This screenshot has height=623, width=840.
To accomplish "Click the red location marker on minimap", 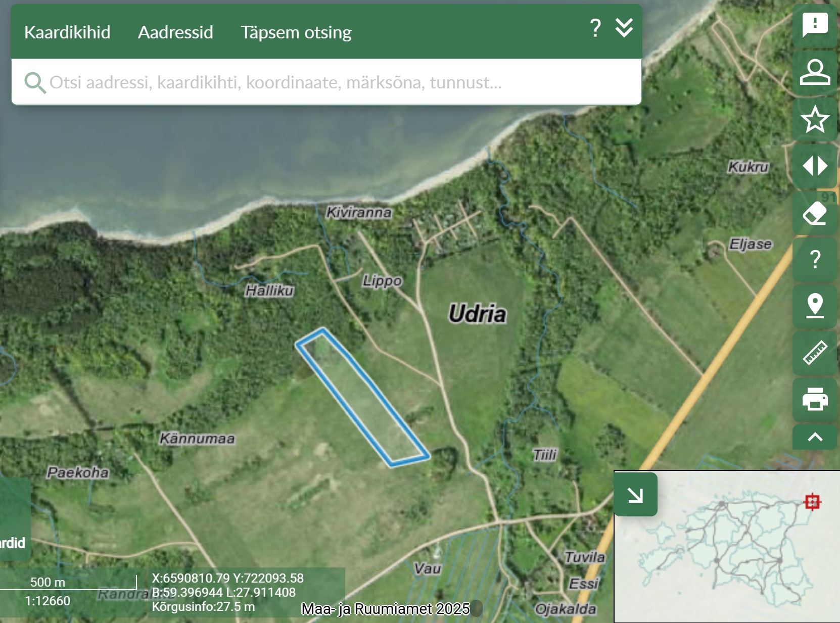I will pos(812,502).
